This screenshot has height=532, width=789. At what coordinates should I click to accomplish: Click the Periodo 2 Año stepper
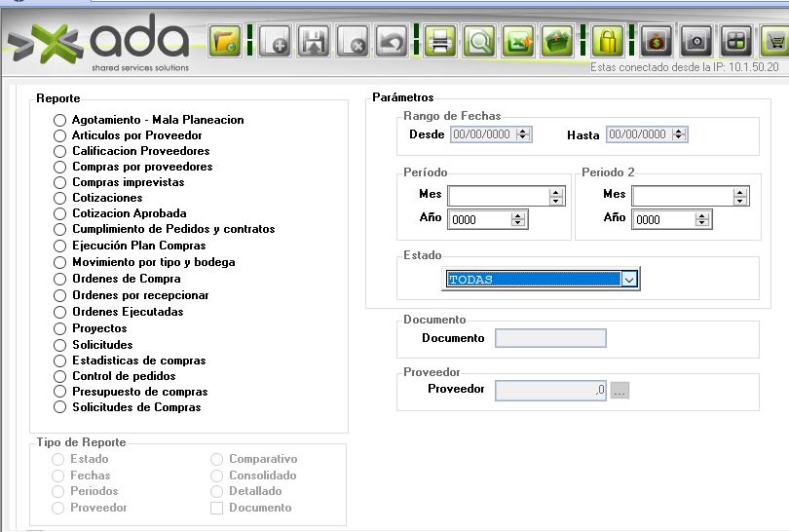[702, 219]
